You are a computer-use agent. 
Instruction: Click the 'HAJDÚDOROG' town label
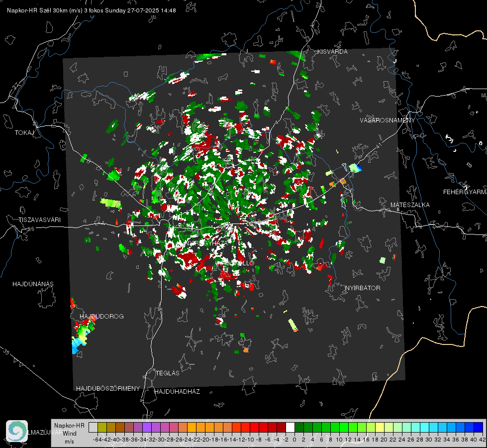[x=101, y=317]
